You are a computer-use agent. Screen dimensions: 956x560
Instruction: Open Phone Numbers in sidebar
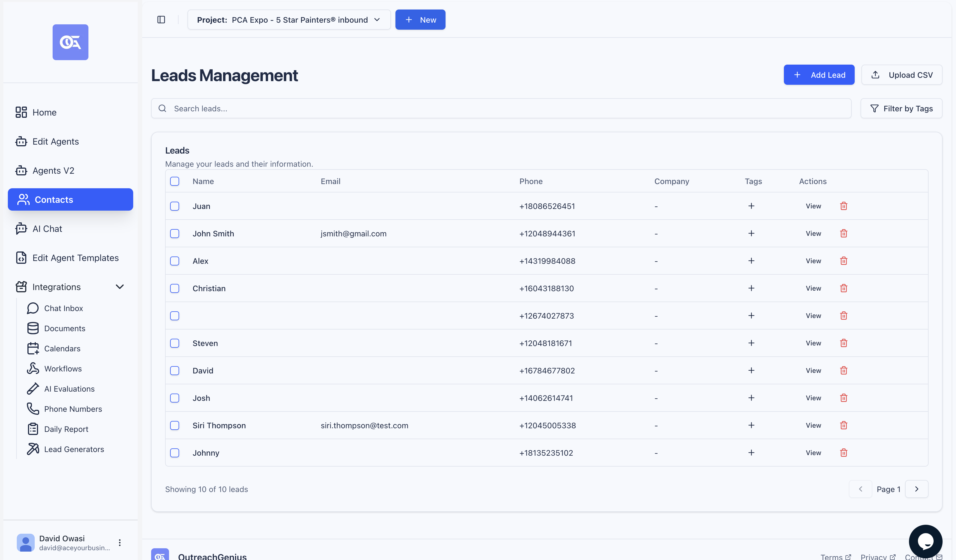pyautogui.click(x=73, y=409)
